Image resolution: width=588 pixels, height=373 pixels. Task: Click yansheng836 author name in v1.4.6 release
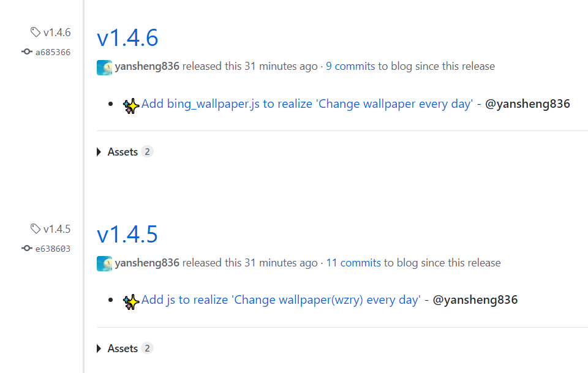pos(147,66)
